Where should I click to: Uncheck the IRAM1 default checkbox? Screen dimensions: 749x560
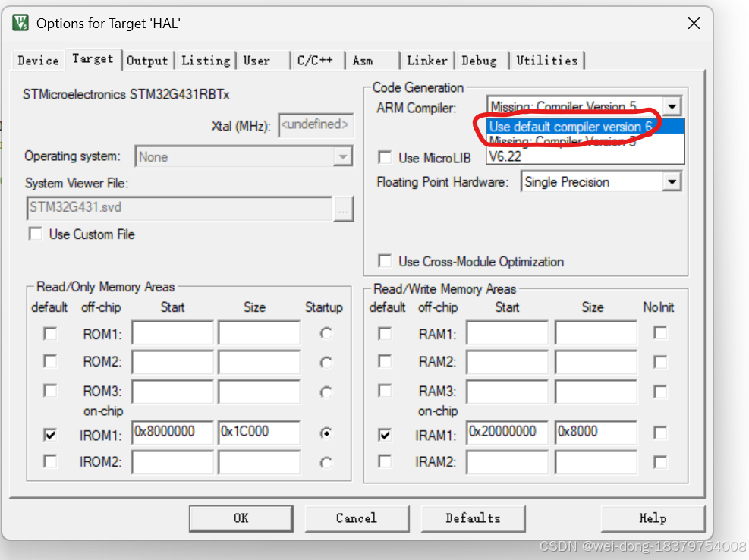[385, 434]
